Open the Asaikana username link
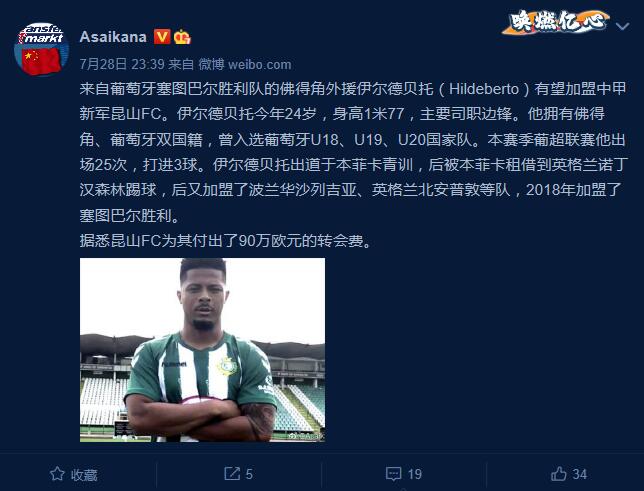 point(113,37)
